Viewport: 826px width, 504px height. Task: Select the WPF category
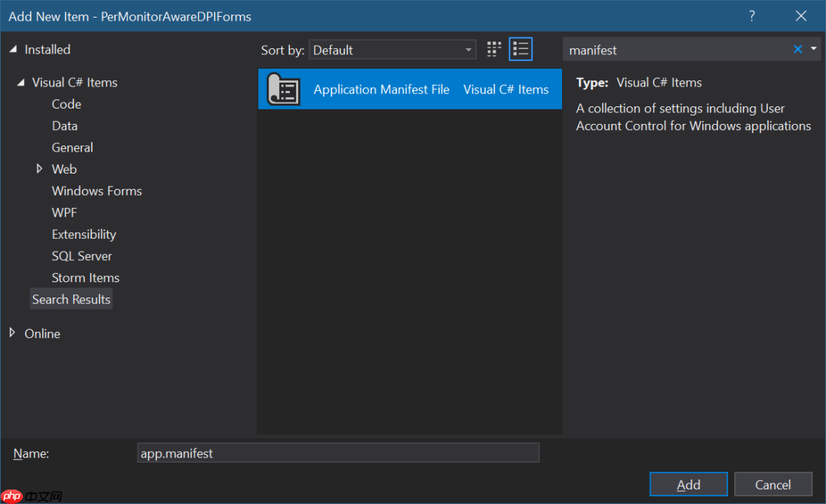pyautogui.click(x=64, y=213)
